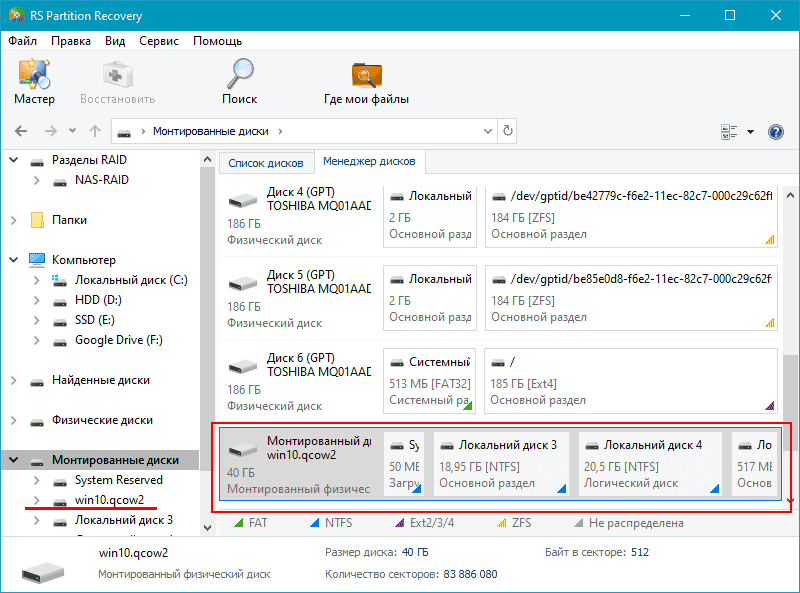Expand the SSD (E:) node
The height and width of the screenshot is (593, 800).
coord(37,320)
